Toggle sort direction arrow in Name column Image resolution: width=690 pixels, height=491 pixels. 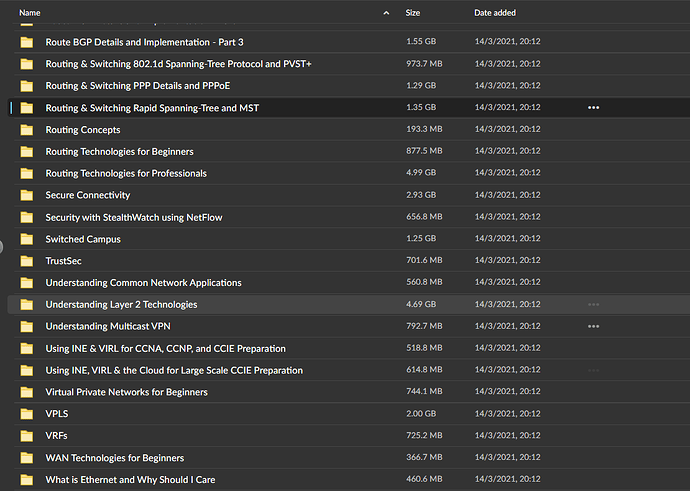386,13
